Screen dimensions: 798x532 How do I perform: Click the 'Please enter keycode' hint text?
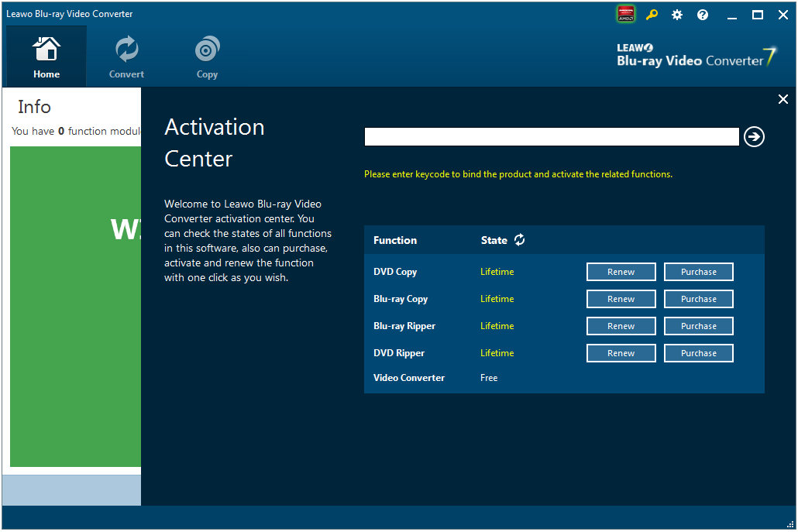click(x=518, y=174)
